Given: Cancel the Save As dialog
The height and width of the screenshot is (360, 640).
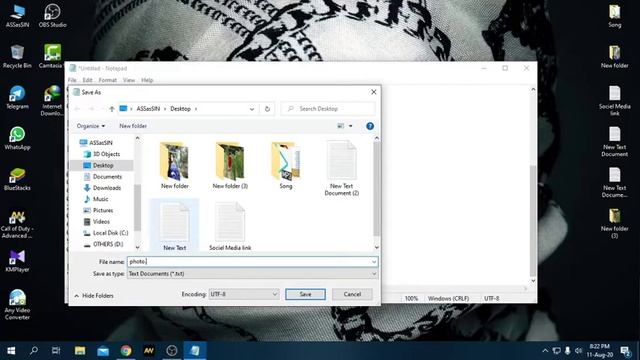Looking at the screenshot, I should click(x=352, y=294).
